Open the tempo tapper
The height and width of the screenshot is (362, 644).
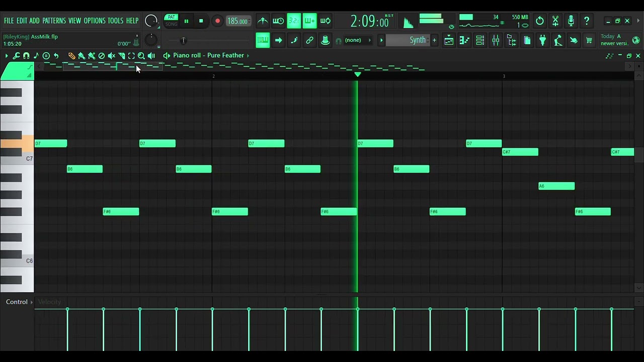coord(558,40)
